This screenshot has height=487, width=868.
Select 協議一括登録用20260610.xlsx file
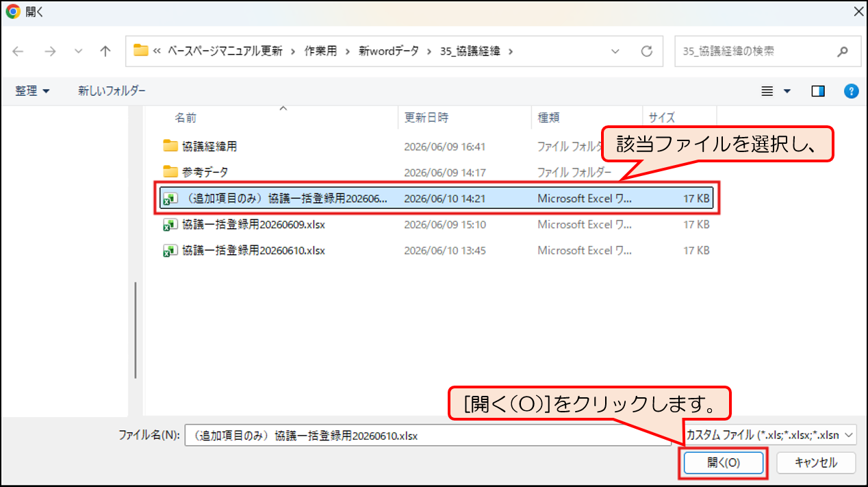[253, 250]
